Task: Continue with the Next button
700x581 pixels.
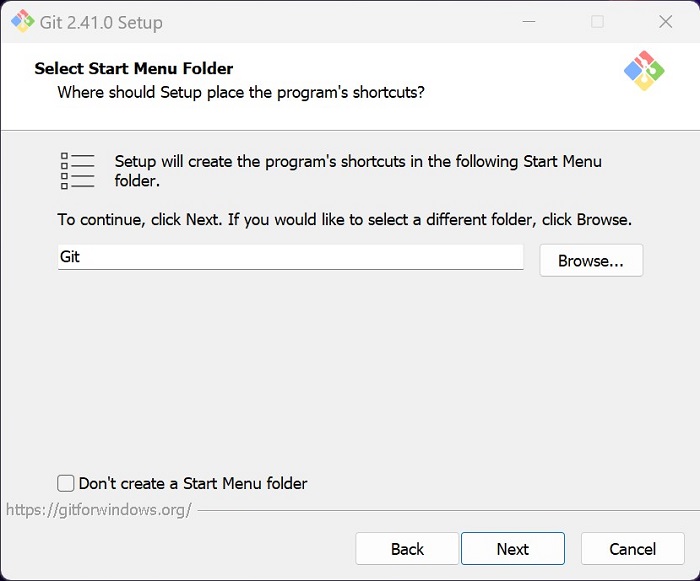Action: tap(513, 549)
